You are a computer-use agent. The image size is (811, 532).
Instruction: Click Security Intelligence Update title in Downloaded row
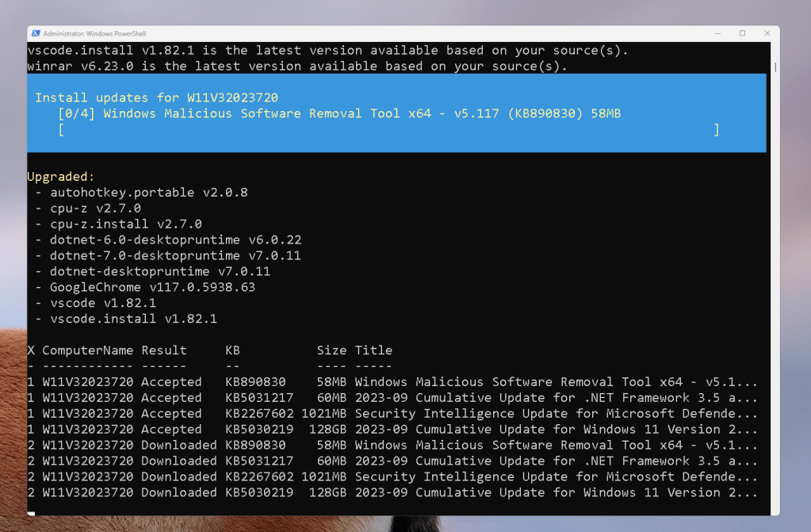coord(556,477)
